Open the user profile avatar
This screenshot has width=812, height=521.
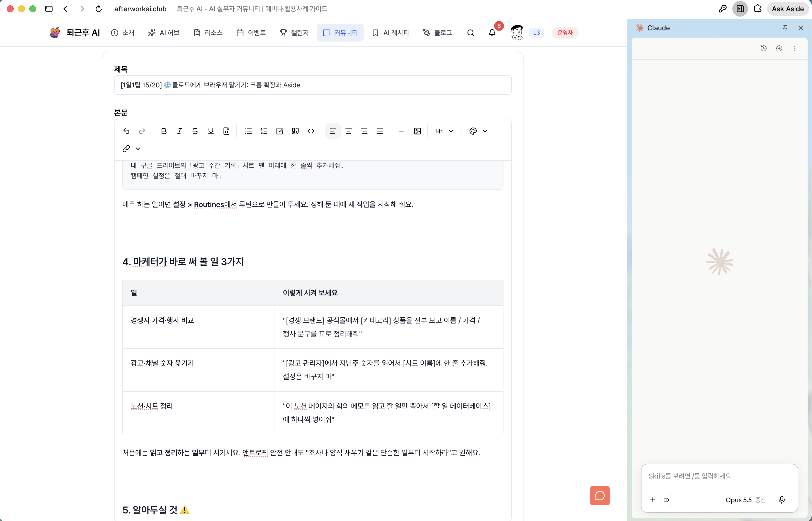[517, 33]
